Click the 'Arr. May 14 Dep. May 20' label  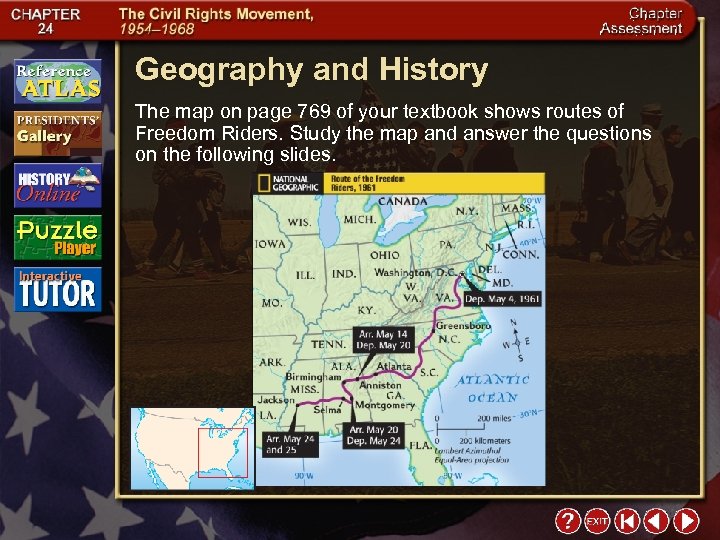pos(383,340)
